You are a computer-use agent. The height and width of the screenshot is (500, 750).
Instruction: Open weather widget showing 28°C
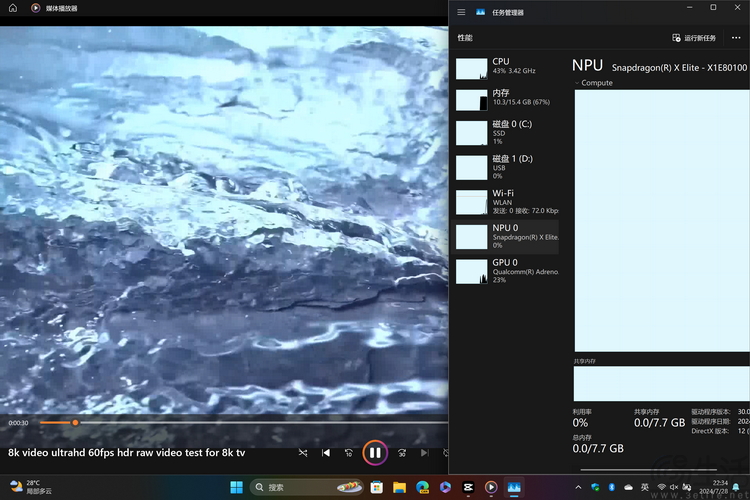30,487
